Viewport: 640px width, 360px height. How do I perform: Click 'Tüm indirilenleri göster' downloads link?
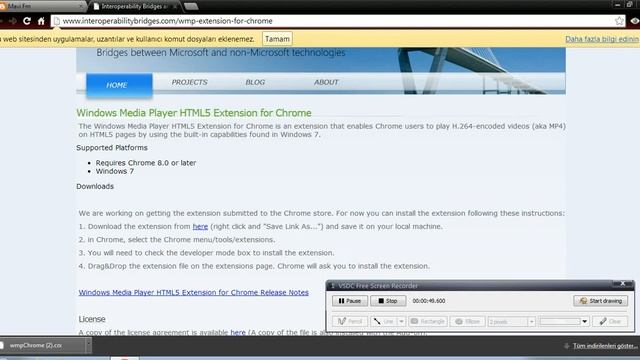pos(606,346)
